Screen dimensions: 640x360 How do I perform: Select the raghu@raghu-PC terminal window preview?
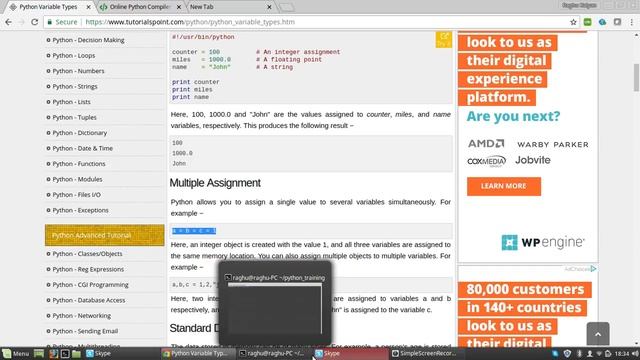click(275, 304)
